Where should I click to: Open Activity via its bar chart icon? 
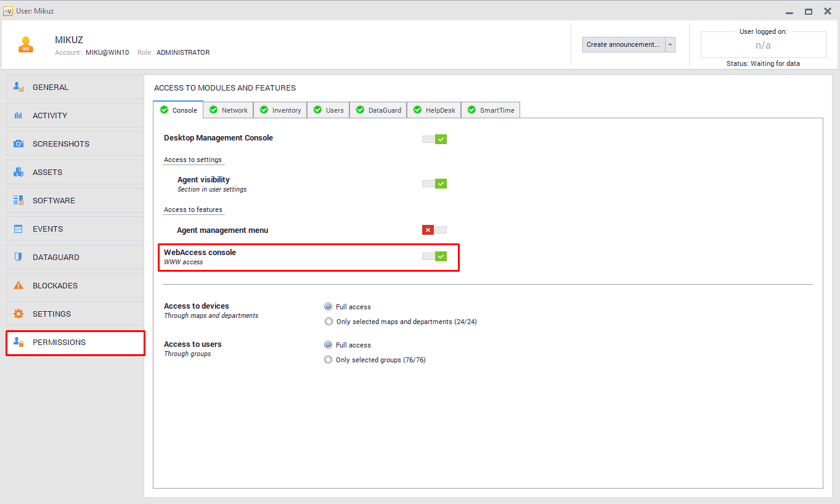click(18, 115)
